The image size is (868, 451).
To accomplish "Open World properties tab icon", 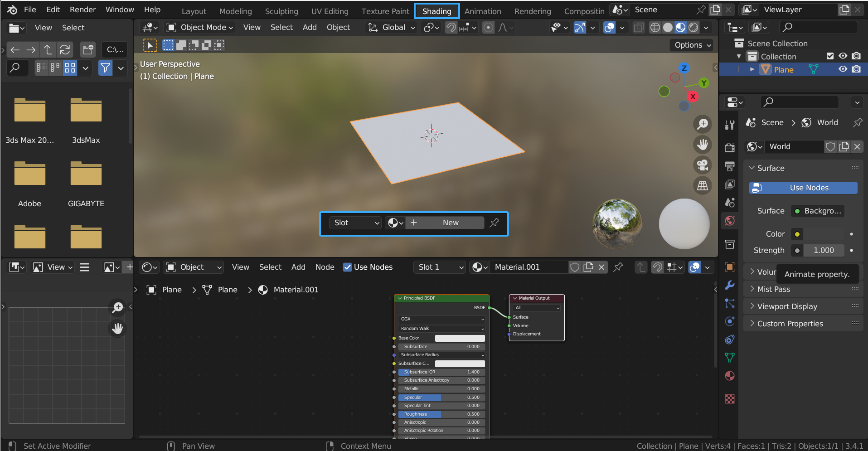I will click(x=730, y=221).
